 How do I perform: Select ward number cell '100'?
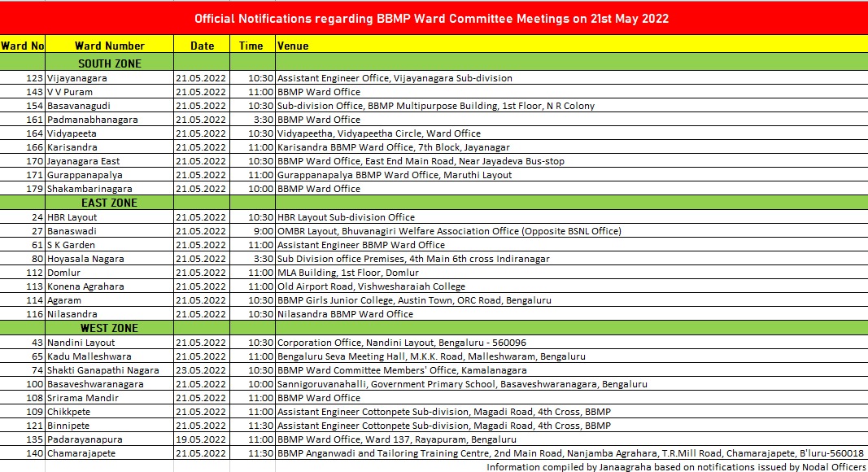(23, 384)
